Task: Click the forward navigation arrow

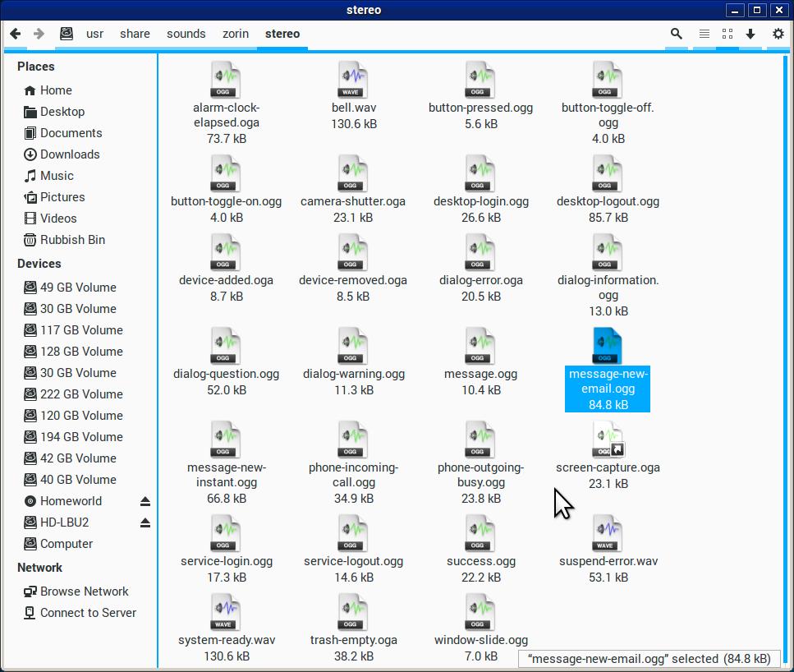Action: click(39, 34)
